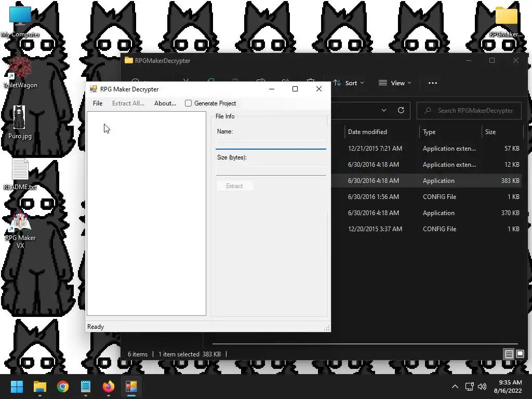Screen dimensions: 532x399
Task: Show hidden system tray icons chevron
Action: pos(455,387)
